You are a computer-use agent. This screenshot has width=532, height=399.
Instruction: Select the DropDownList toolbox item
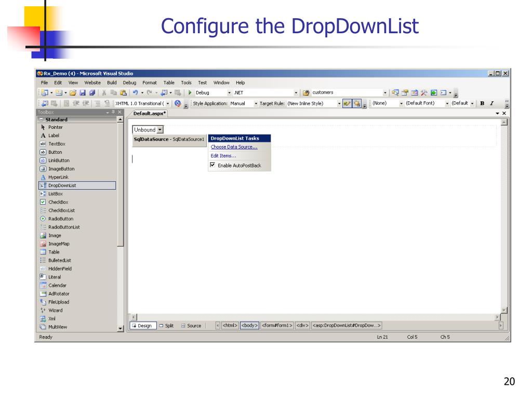[x=77, y=185]
